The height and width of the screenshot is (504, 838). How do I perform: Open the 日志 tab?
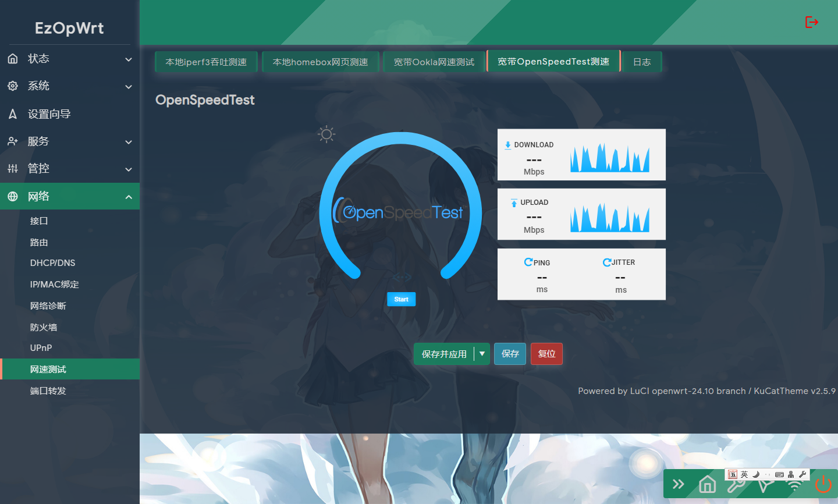coord(642,62)
